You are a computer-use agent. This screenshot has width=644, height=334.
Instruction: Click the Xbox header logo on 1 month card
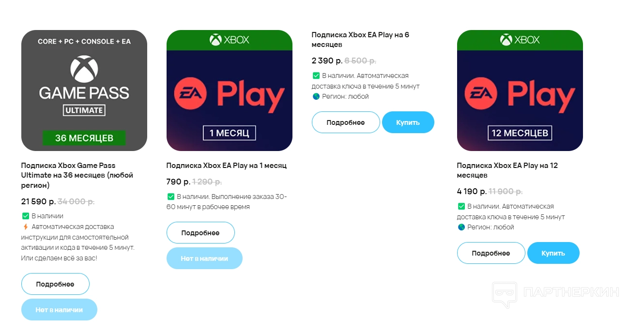pyautogui.click(x=230, y=40)
